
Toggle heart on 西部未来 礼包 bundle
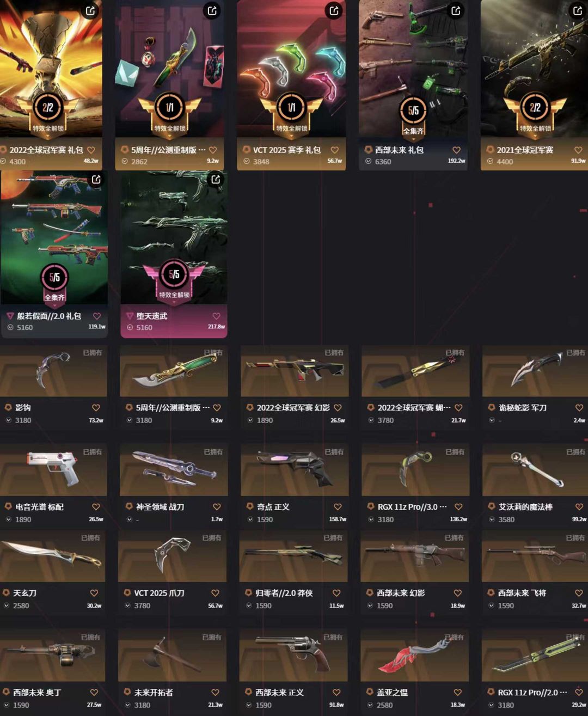click(456, 150)
